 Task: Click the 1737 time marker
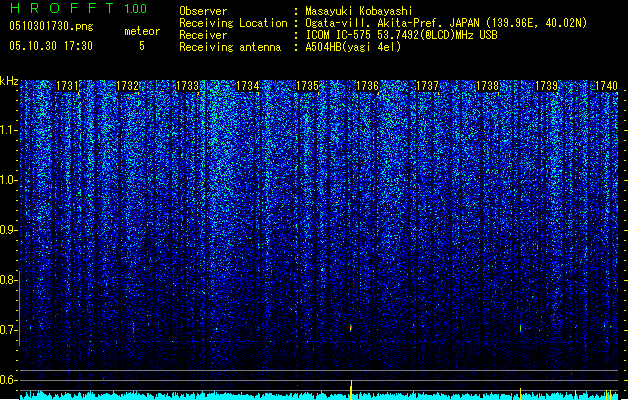point(427,86)
